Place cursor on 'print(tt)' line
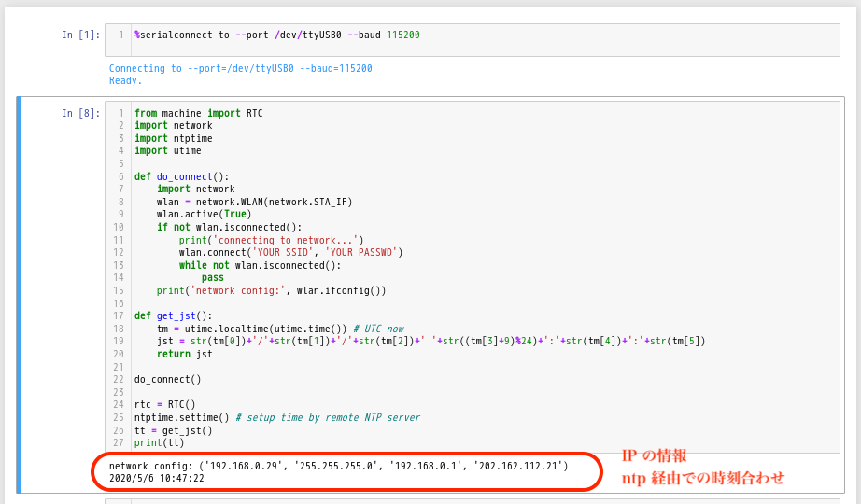This screenshot has width=861, height=504. (x=160, y=442)
